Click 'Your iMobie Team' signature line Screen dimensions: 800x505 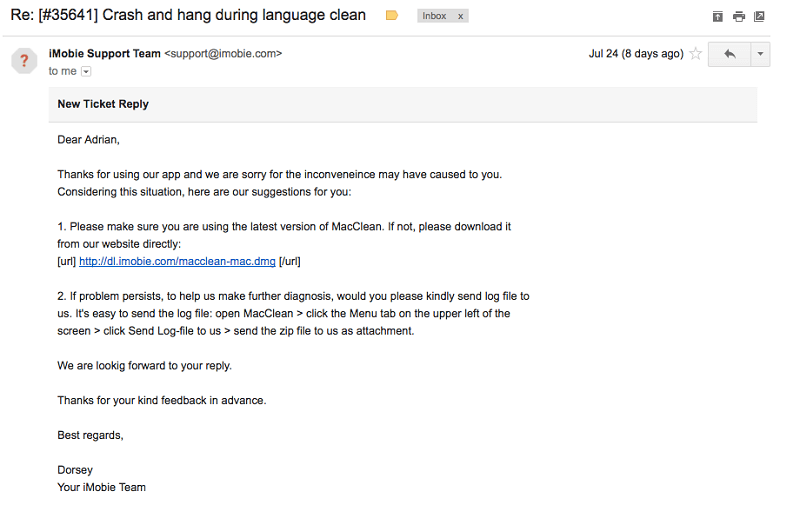pos(102,487)
